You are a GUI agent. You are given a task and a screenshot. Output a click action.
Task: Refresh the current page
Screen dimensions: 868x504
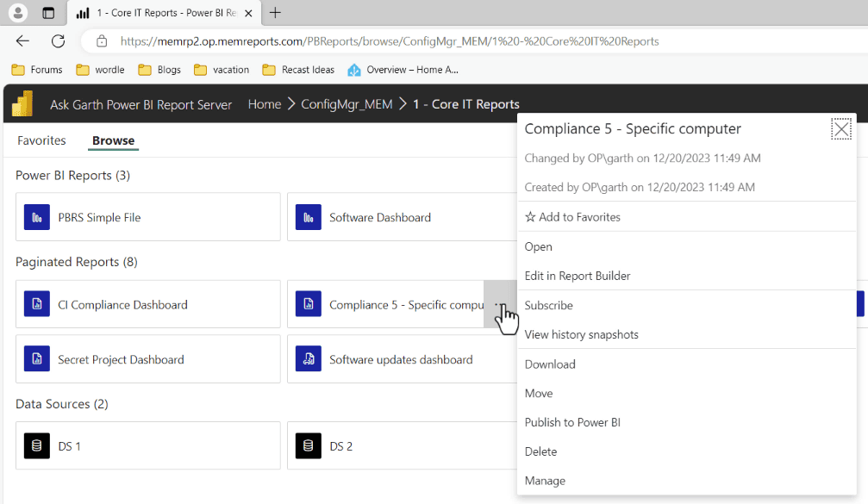[x=58, y=41]
